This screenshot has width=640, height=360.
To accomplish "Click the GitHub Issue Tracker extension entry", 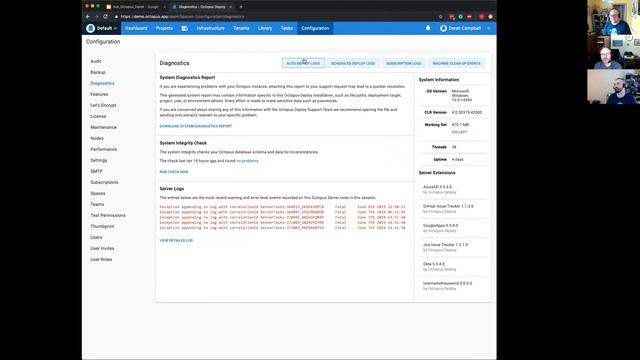I will [453, 209].
